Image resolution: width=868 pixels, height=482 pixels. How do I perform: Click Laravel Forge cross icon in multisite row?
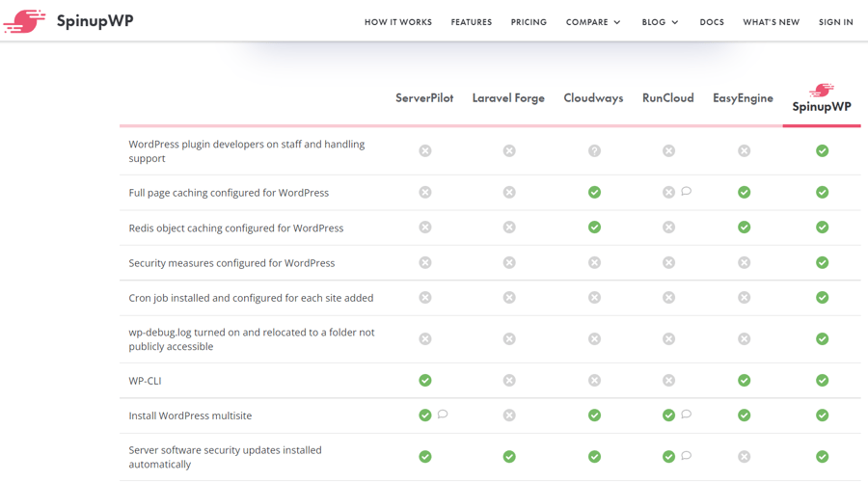[x=509, y=415]
